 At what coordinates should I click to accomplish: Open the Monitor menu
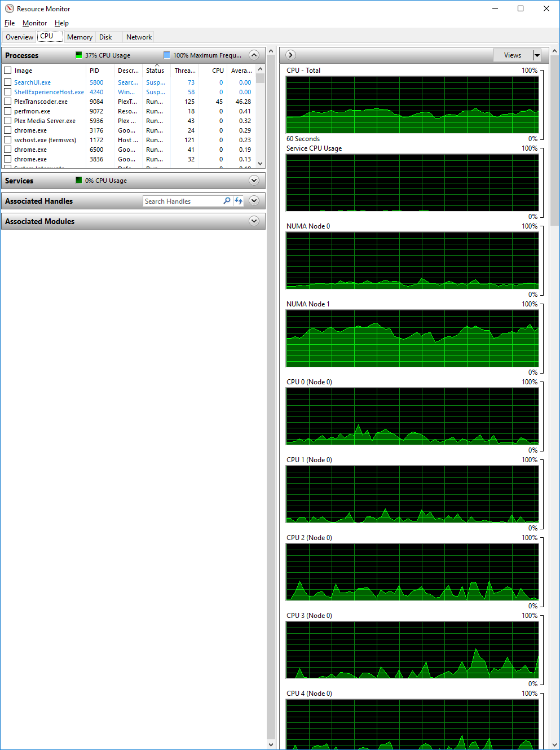click(34, 23)
